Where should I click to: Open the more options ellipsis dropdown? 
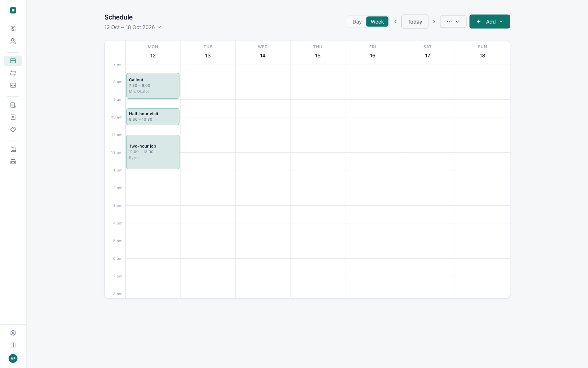(x=453, y=21)
